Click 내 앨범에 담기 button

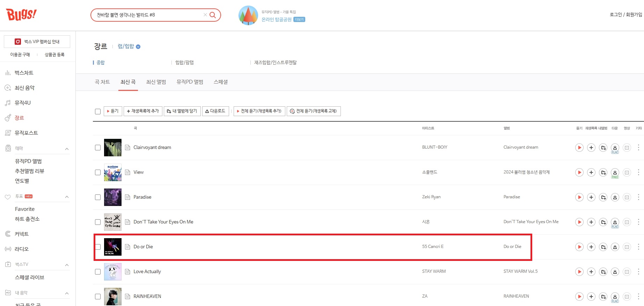click(x=182, y=111)
